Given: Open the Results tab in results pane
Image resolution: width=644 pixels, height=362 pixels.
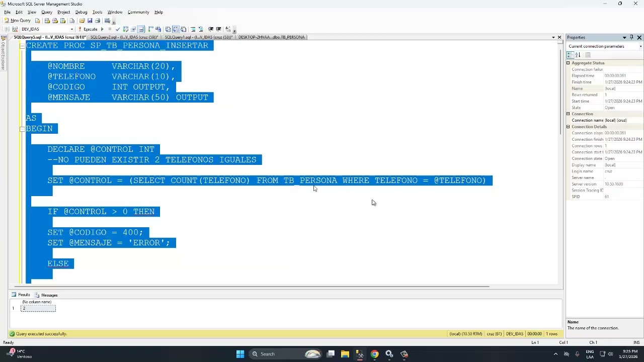Looking at the screenshot, I should pos(21,295).
